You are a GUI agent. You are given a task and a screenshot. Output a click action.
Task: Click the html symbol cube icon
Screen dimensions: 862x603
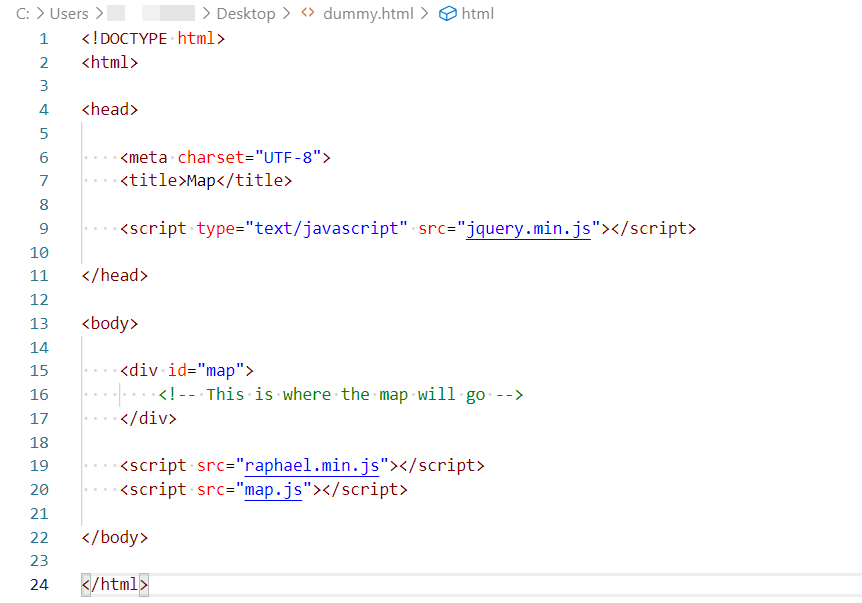click(447, 13)
